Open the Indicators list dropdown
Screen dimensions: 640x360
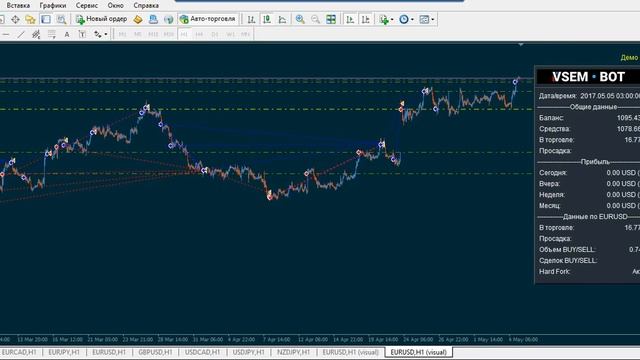click(x=386, y=19)
